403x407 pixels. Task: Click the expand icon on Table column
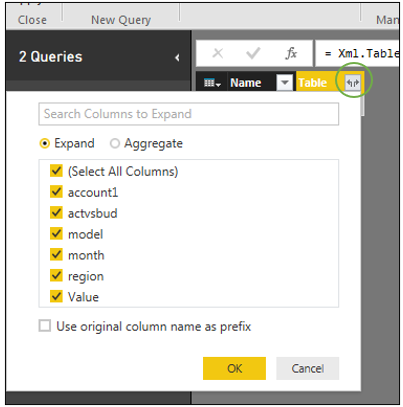[x=353, y=82]
